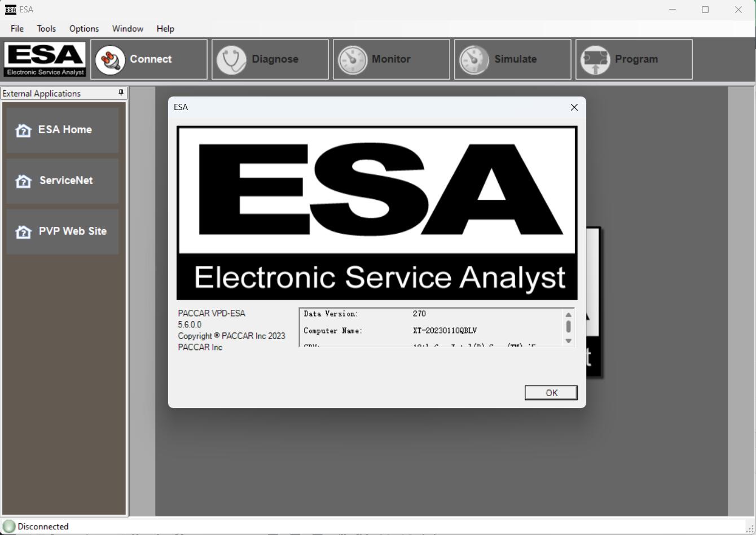
Task: Open the Tools menu
Action: 46,28
